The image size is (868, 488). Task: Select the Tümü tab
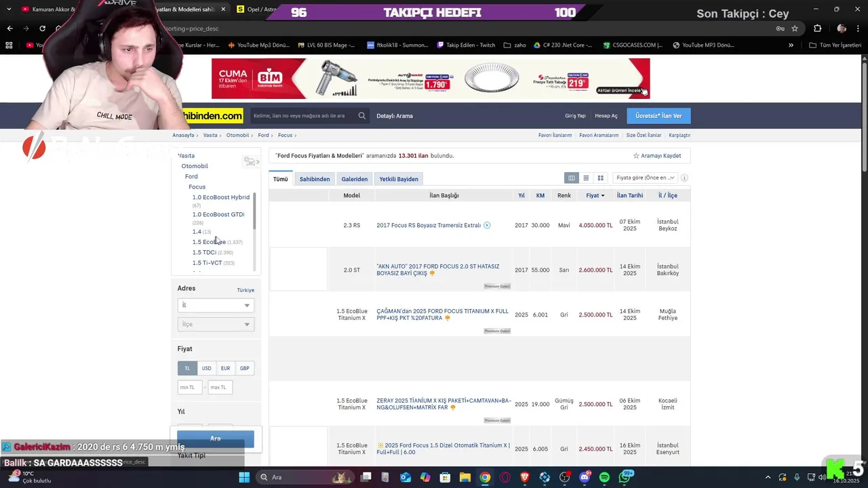280,179
